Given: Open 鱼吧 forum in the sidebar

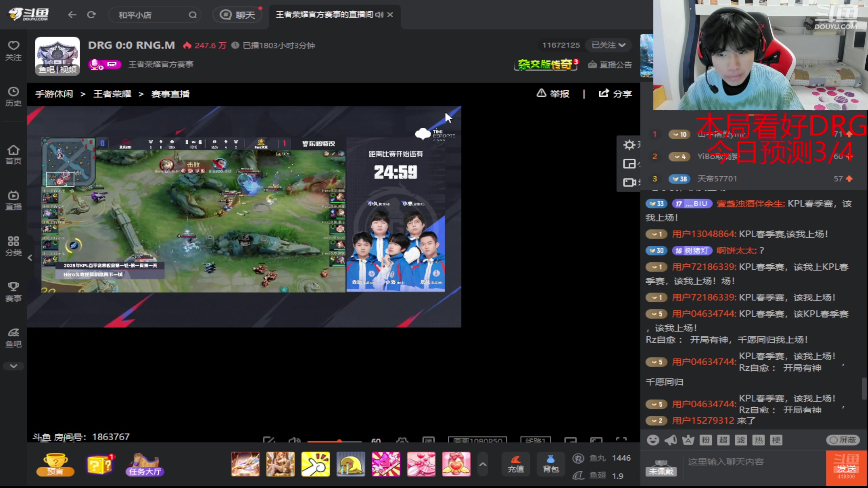Looking at the screenshot, I should click(14, 338).
